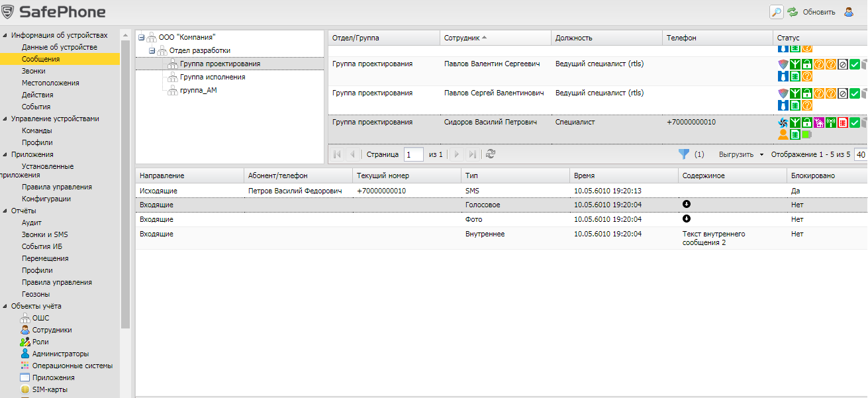Click blocked circle icon in Павлов Валентин row
Image resolution: width=868 pixels, height=398 pixels.
click(x=843, y=64)
